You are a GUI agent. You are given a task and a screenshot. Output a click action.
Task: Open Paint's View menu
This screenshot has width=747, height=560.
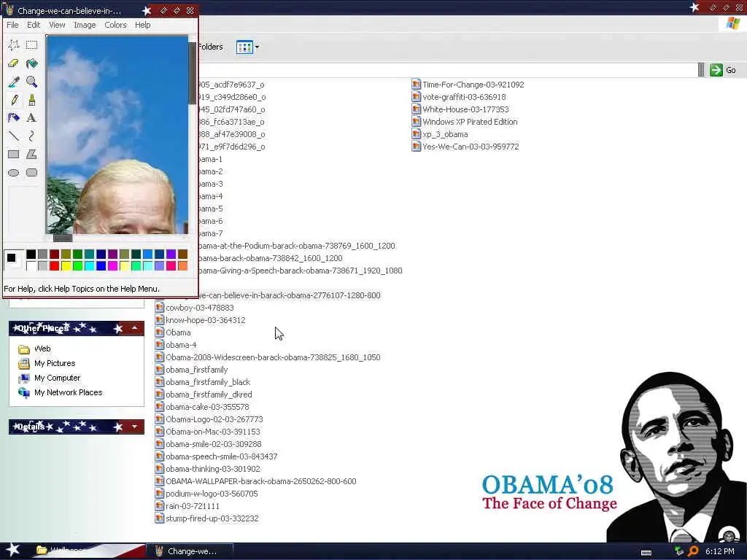57,25
